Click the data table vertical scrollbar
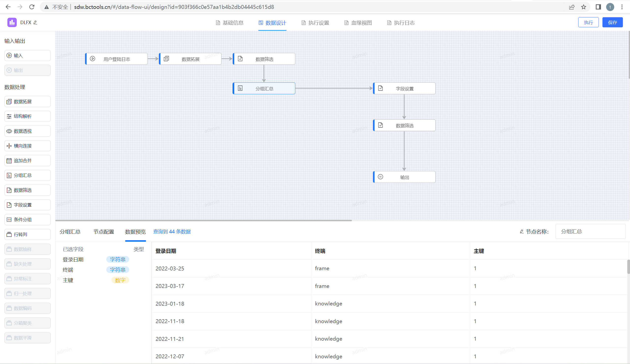 pyautogui.click(x=628, y=267)
